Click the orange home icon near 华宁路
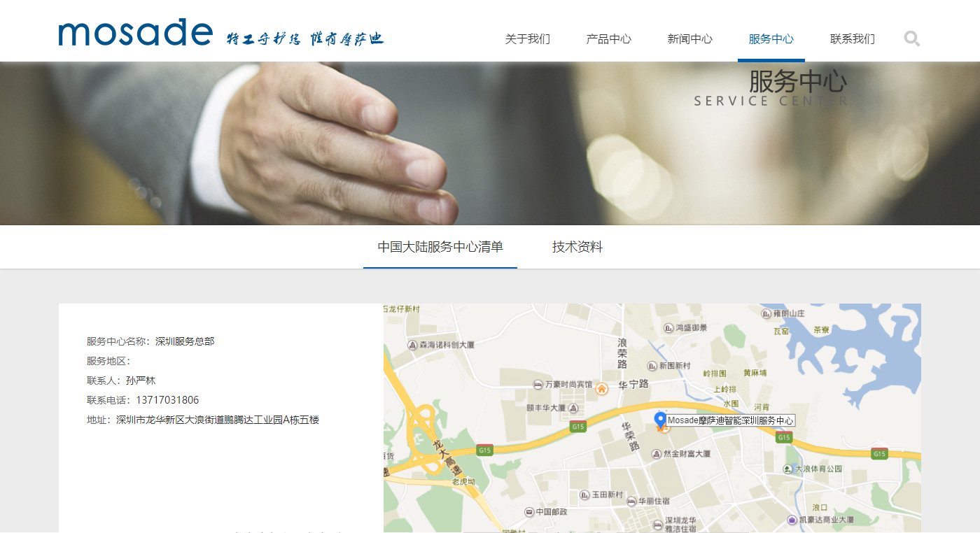980x533 pixels. [601, 389]
